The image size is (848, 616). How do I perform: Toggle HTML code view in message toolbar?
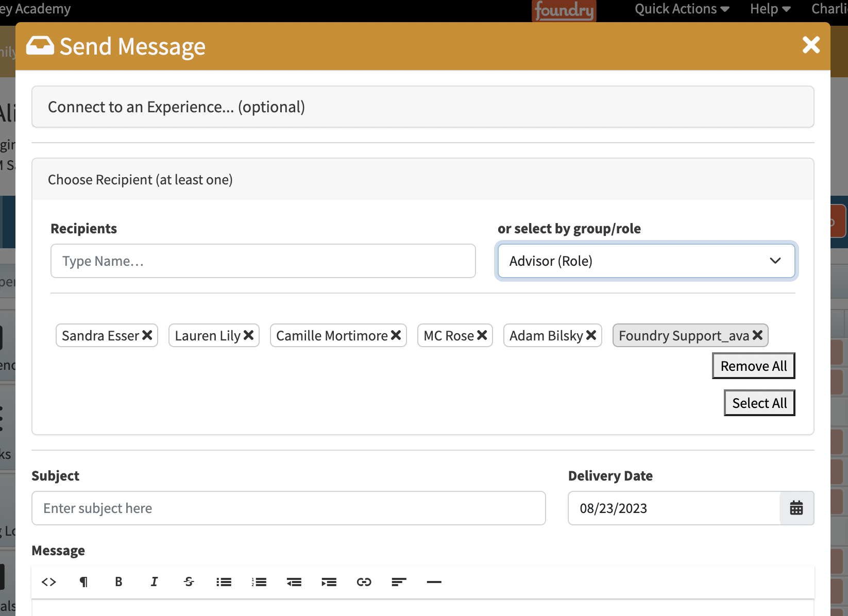(x=49, y=582)
